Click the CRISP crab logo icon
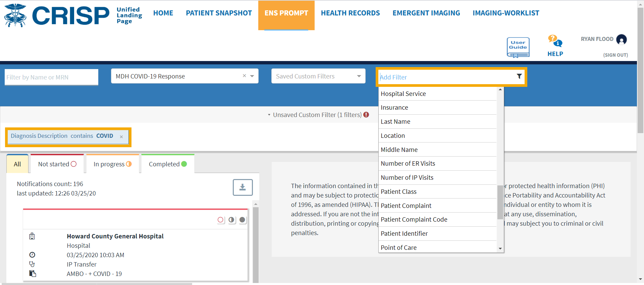This screenshot has height=285, width=644. pos(15,15)
